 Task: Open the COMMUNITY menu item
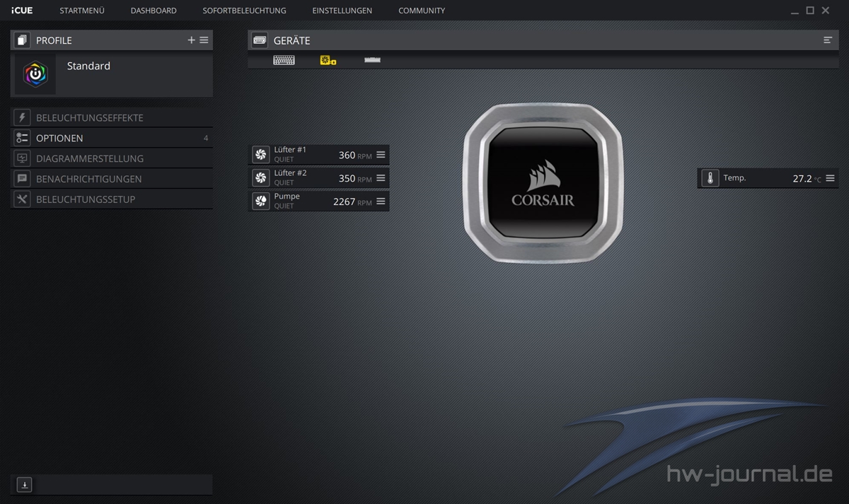(x=422, y=11)
